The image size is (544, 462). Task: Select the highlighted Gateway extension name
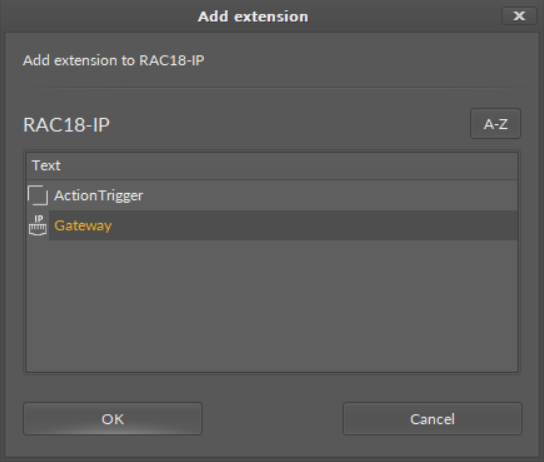point(83,225)
